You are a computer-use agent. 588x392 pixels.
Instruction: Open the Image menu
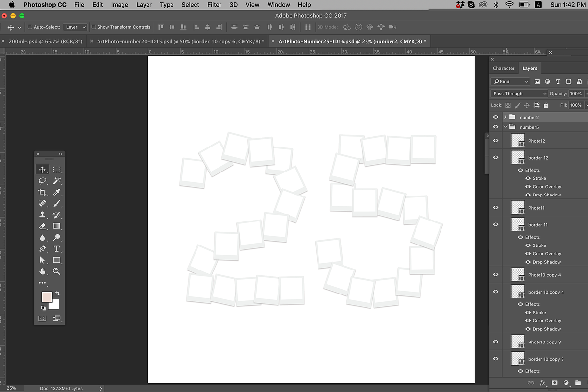(120, 5)
